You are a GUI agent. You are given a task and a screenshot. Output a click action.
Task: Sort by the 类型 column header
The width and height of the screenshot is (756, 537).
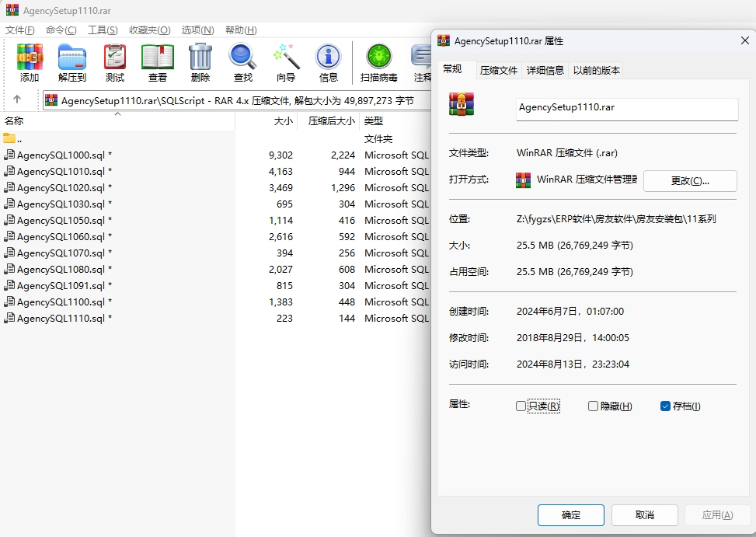(x=395, y=120)
